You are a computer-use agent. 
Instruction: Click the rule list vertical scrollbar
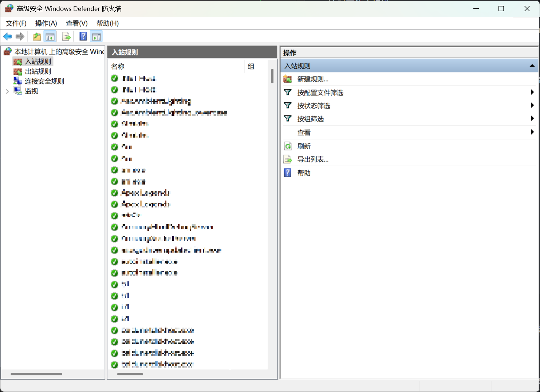(272, 76)
